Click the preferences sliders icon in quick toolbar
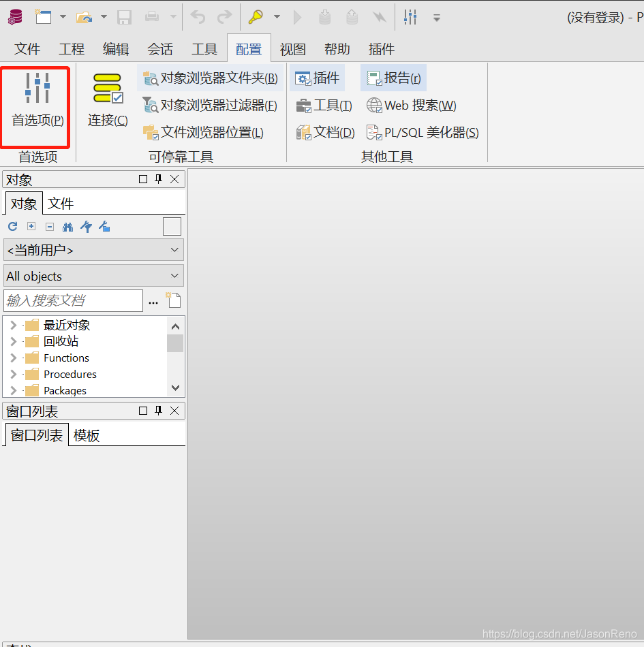Viewport: 644px width, 647px height. click(x=410, y=17)
